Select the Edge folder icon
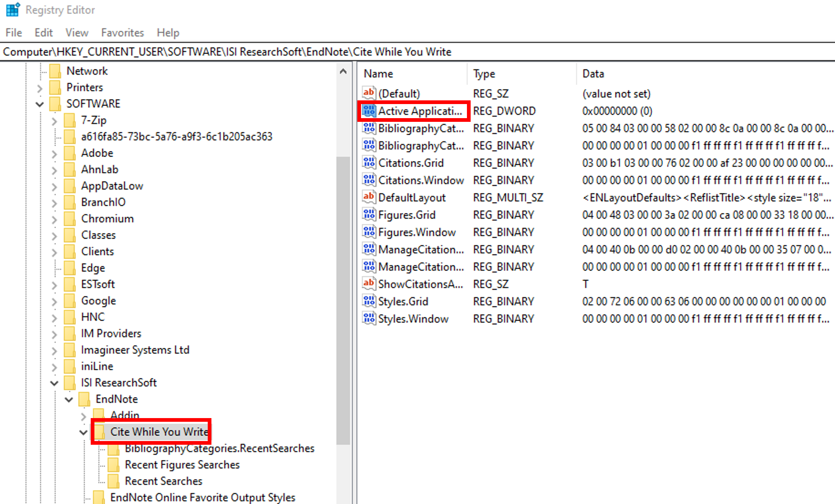 tap(70, 268)
